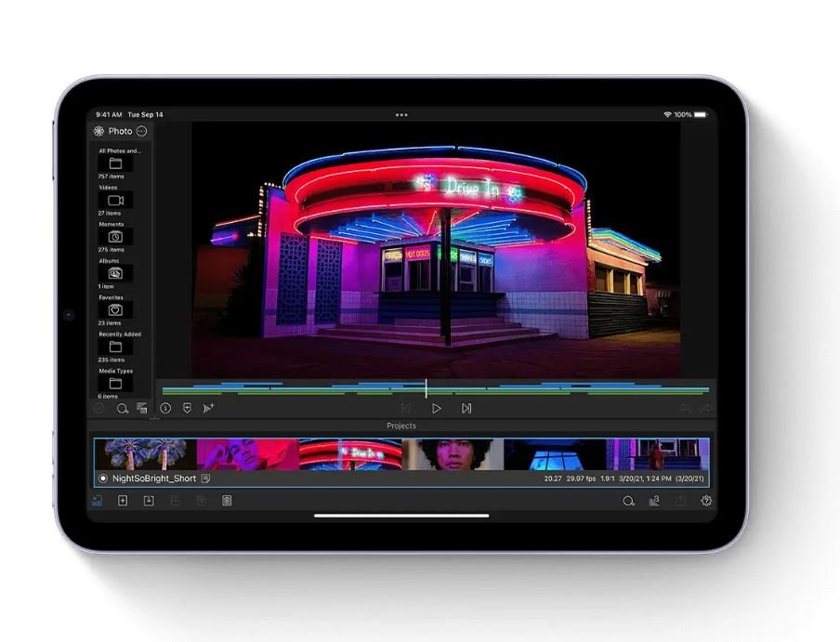Select the NightSoBright_Short project radio button
Screen dimensions: 840x642
(x=103, y=478)
